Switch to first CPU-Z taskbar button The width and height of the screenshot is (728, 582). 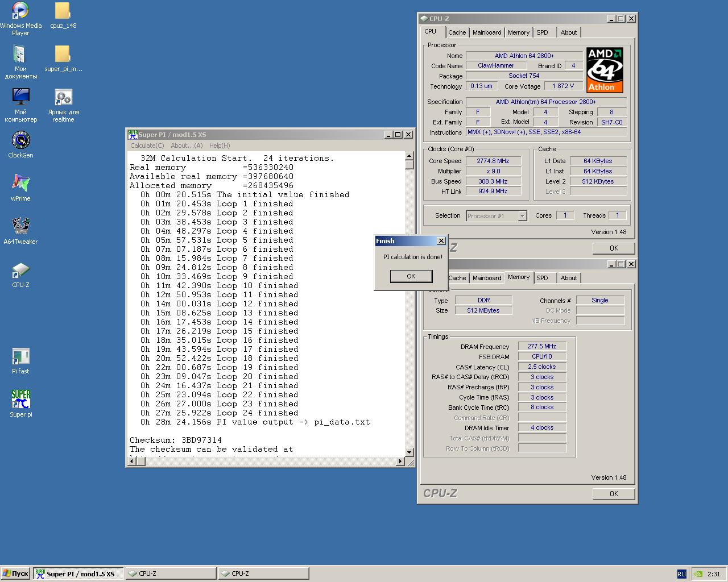point(171,573)
